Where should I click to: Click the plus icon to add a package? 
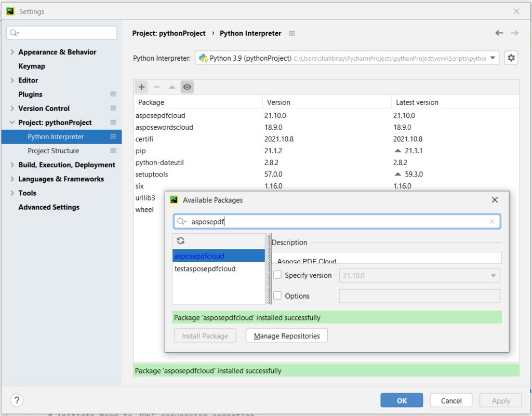coord(141,87)
